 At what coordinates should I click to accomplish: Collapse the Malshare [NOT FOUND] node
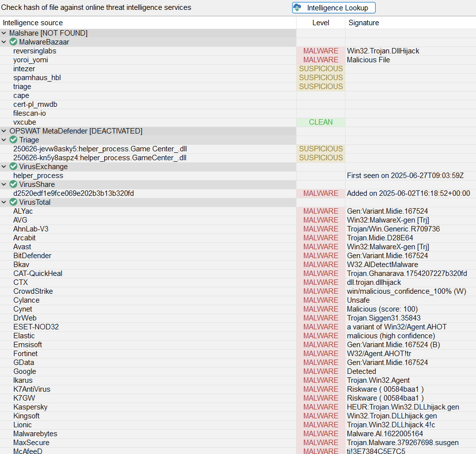point(4,33)
